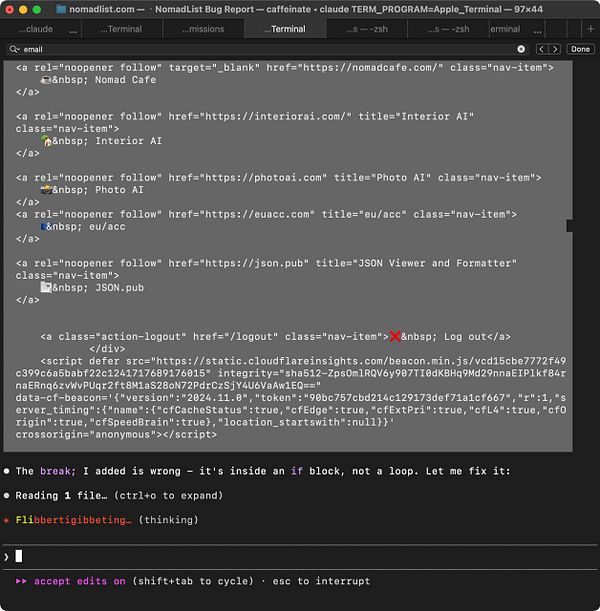This screenshot has width=600, height=611.
Task: Go to next search match
Action: point(555,49)
